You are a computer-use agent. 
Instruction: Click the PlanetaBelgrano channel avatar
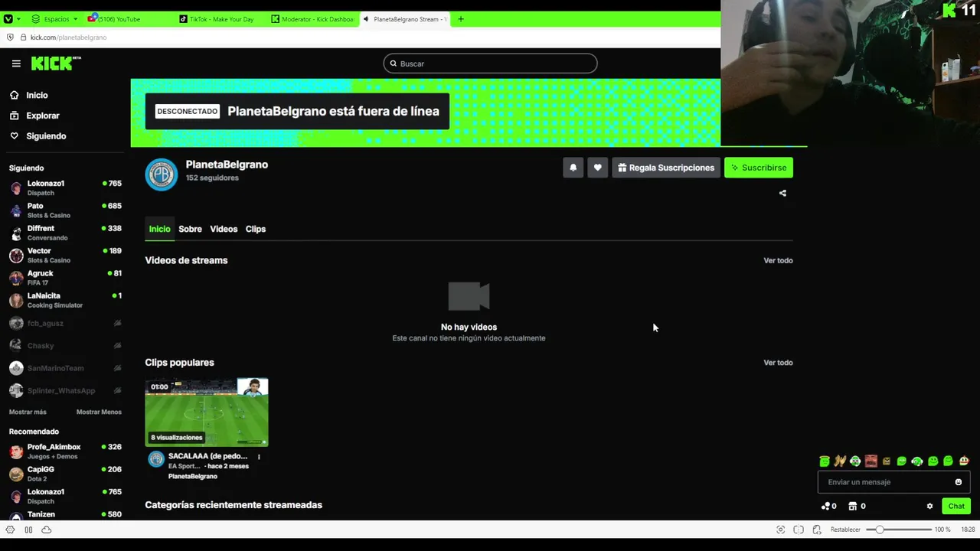click(x=162, y=174)
